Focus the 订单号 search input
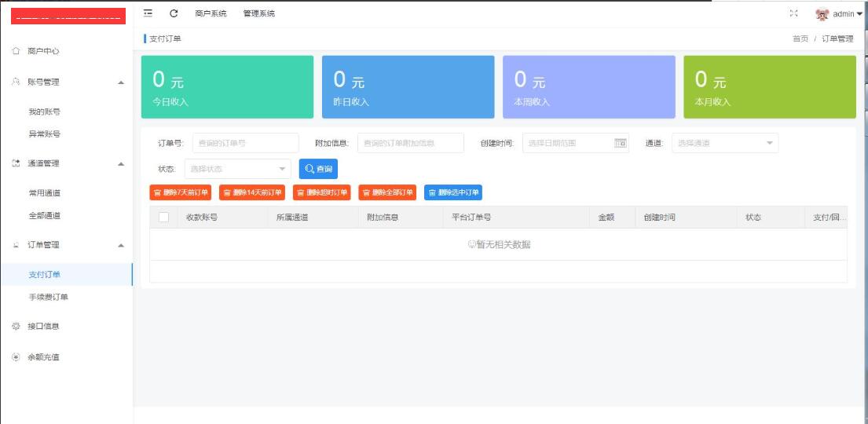This screenshot has height=424, width=868. pos(246,143)
